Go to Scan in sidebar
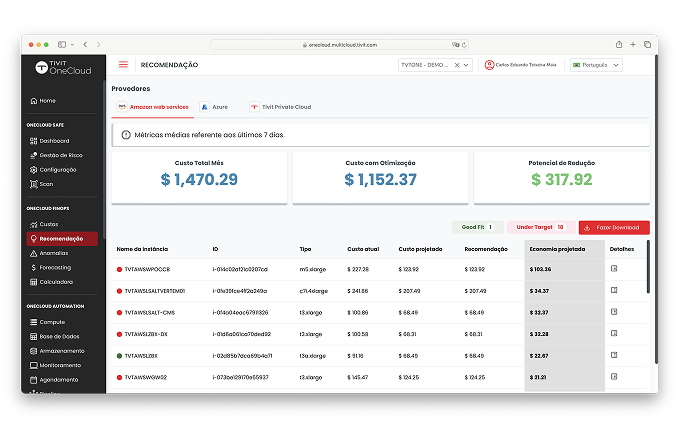The image size is (680, 442). 46,184
